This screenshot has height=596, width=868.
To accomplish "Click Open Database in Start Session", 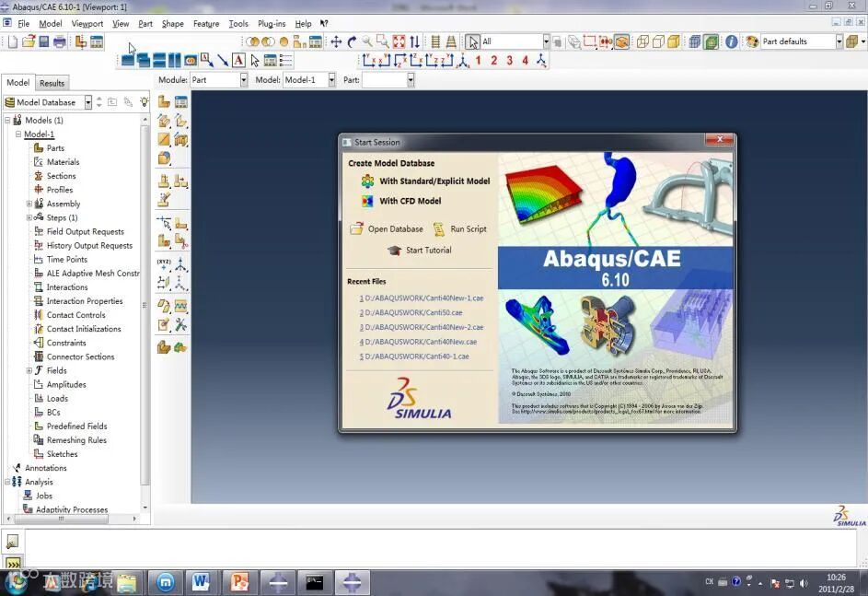I will tap(387, 228).
